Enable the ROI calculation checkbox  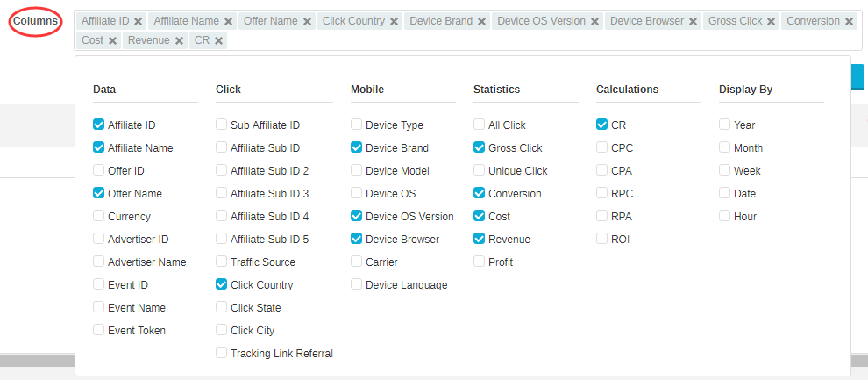pyautogui.click(x=601, y=238)
